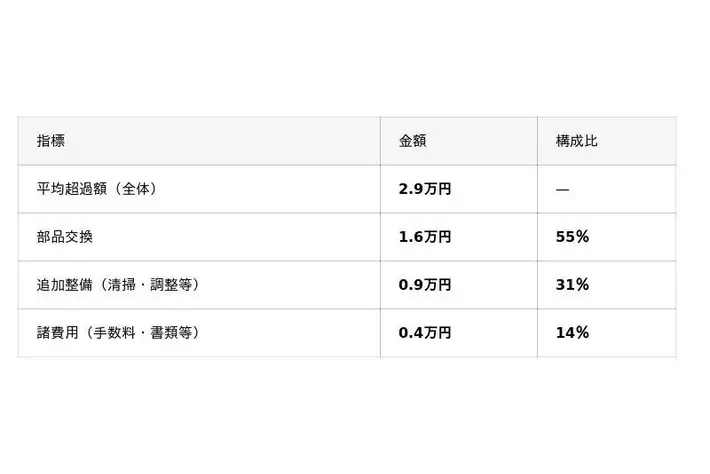
Task: Select the 2.9万円 amount cell
Action: [x=425, y=189]
